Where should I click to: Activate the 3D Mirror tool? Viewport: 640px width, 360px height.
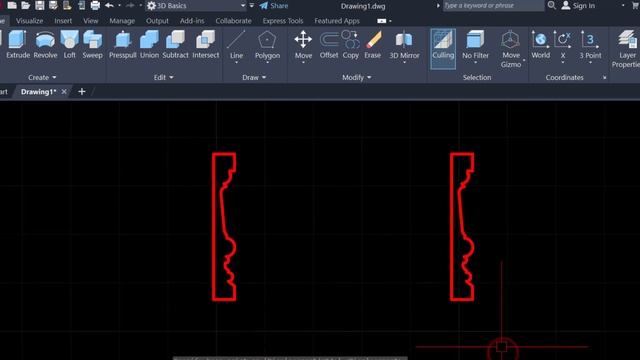[x=404, y=44]
